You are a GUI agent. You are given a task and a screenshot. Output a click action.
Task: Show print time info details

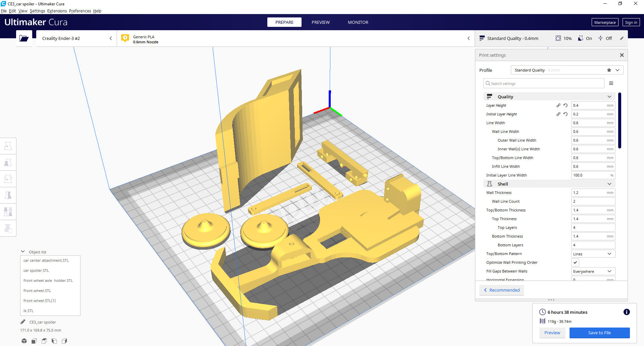pos(627,312)
